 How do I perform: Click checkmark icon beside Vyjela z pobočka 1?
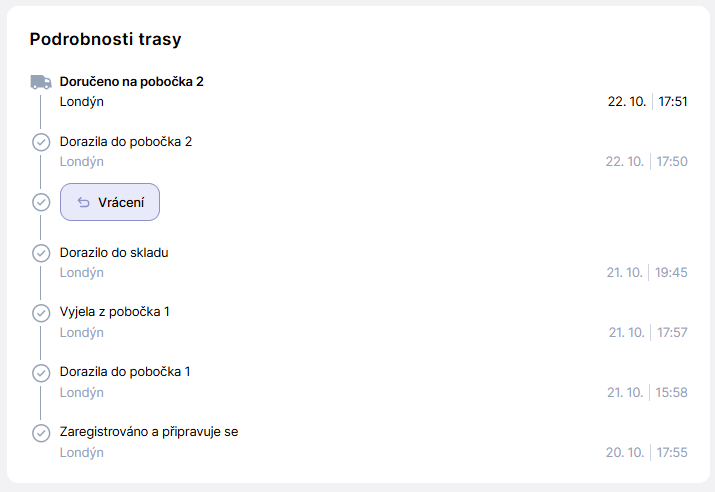click(x=41, y=313)
